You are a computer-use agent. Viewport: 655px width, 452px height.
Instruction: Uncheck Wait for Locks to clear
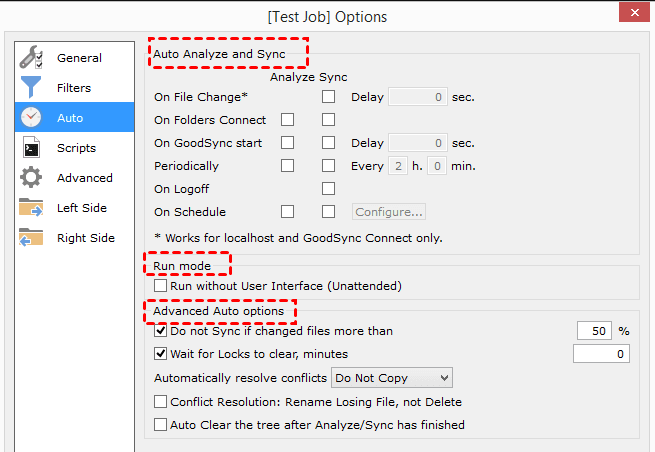pos(161,354)
